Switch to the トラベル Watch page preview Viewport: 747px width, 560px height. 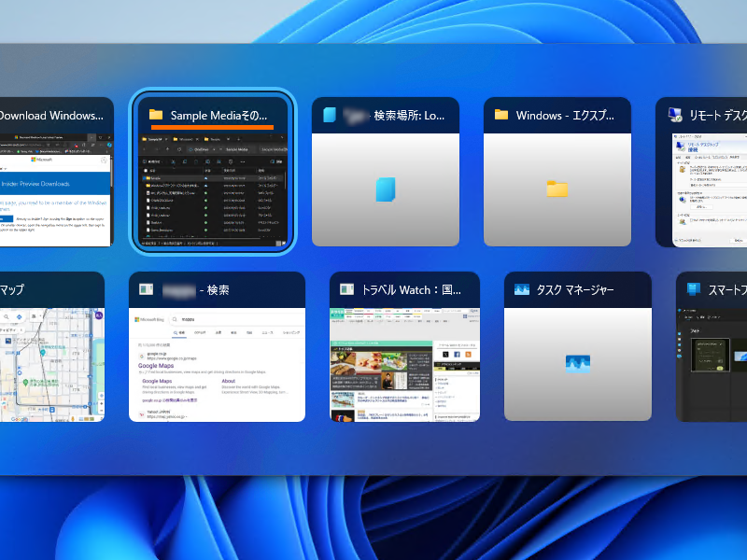click(x=404, y=365)
